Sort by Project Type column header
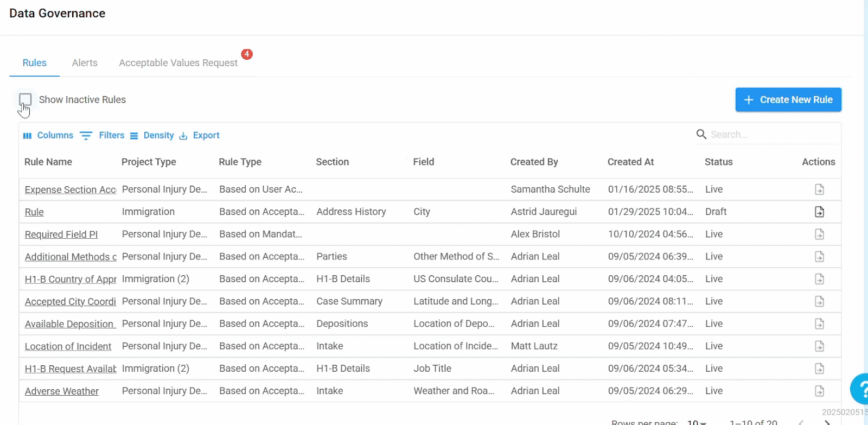868x425 pixels. 149,162
